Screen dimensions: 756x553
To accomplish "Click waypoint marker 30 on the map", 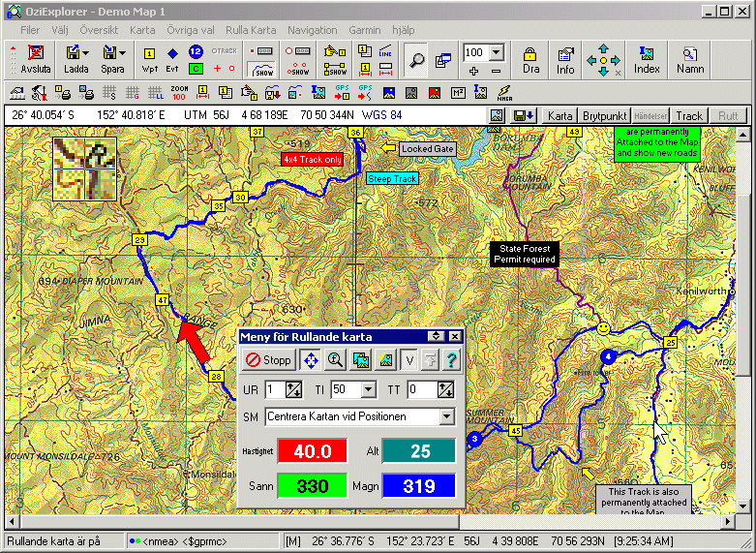I will pyautogui.click(x=240, y=197).
